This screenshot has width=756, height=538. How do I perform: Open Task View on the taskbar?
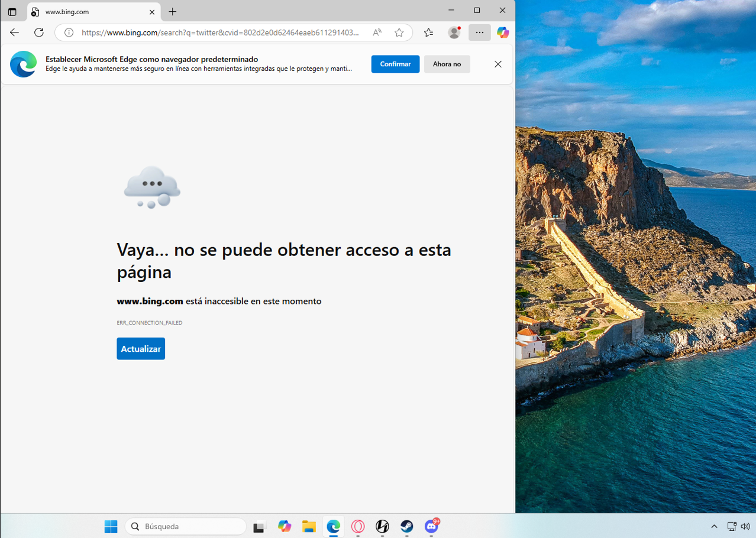click(x=260, y=526)
